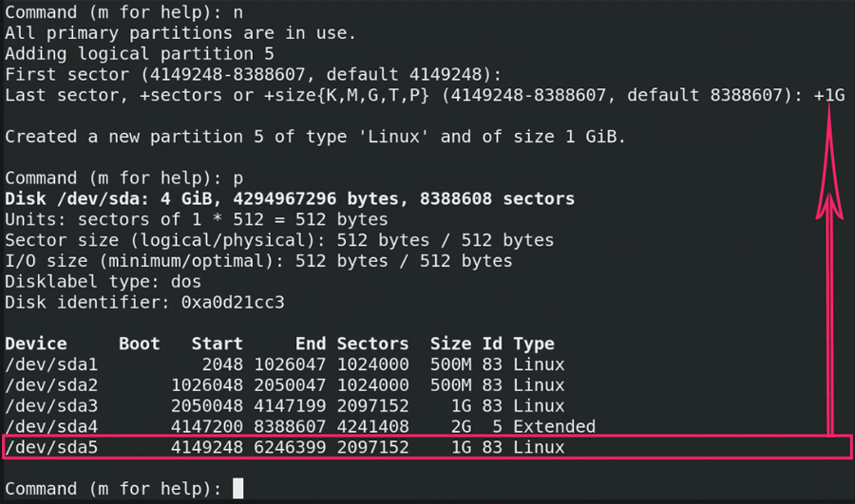
Task: Click the '+1G' size entry
Action: (x=828, y=95)
